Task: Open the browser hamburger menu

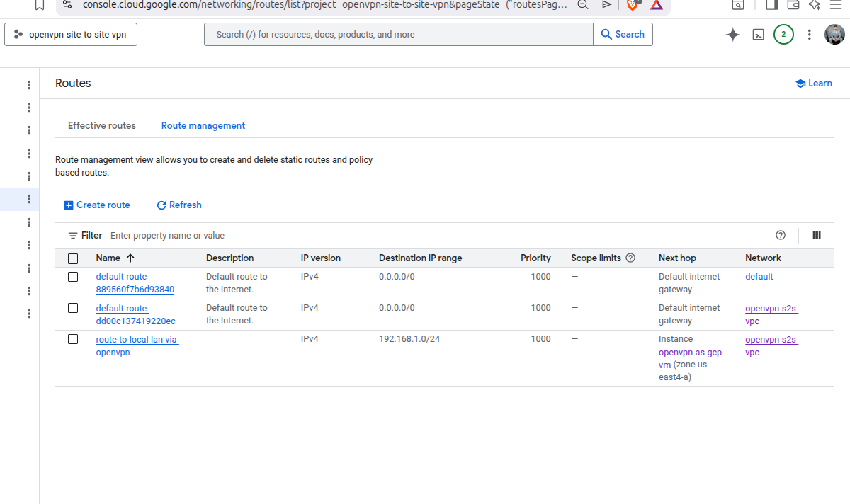Action: click(x=835, y=4)
